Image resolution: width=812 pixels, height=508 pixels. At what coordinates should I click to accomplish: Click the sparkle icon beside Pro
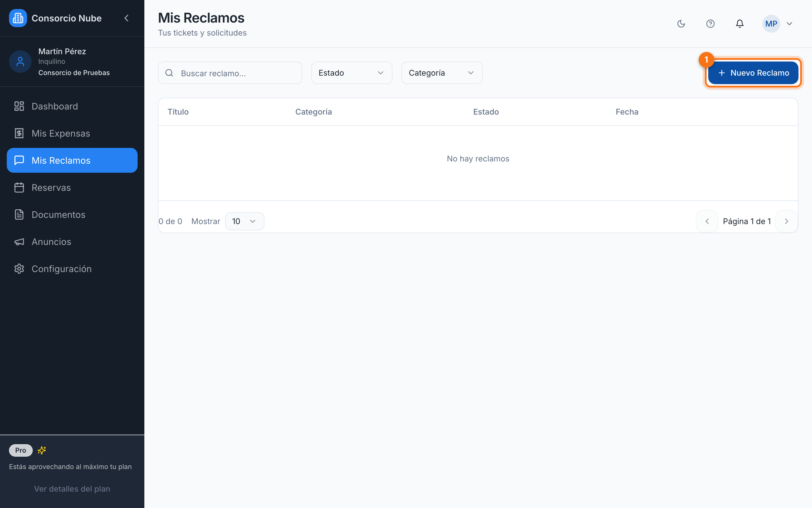[42, 450]
